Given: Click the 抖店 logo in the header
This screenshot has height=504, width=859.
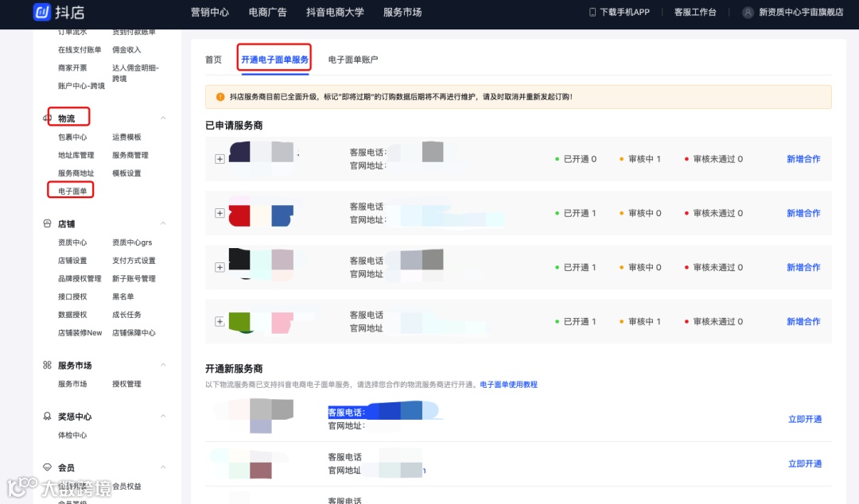Looking at the screenshot, I should coord(59,12).
